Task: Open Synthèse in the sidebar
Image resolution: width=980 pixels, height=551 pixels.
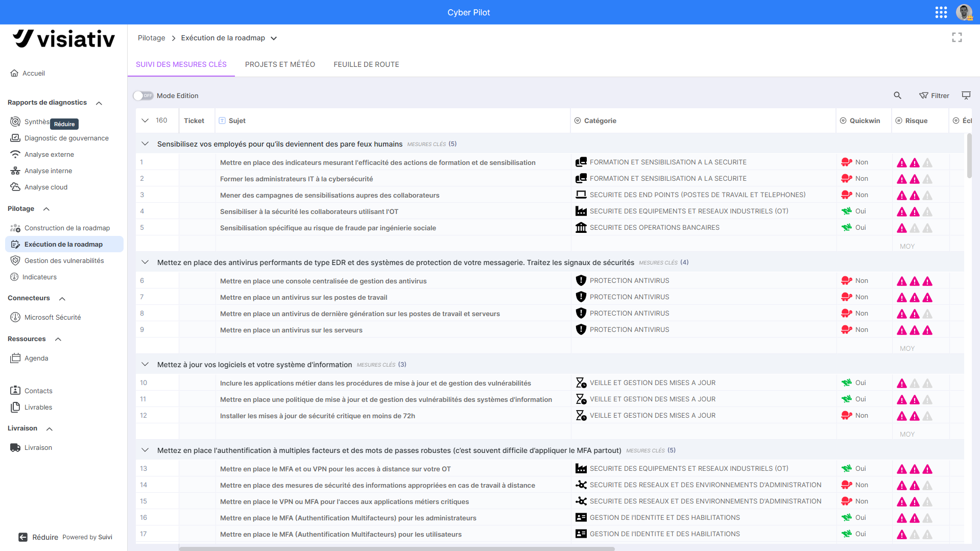Action: point(37,122)
